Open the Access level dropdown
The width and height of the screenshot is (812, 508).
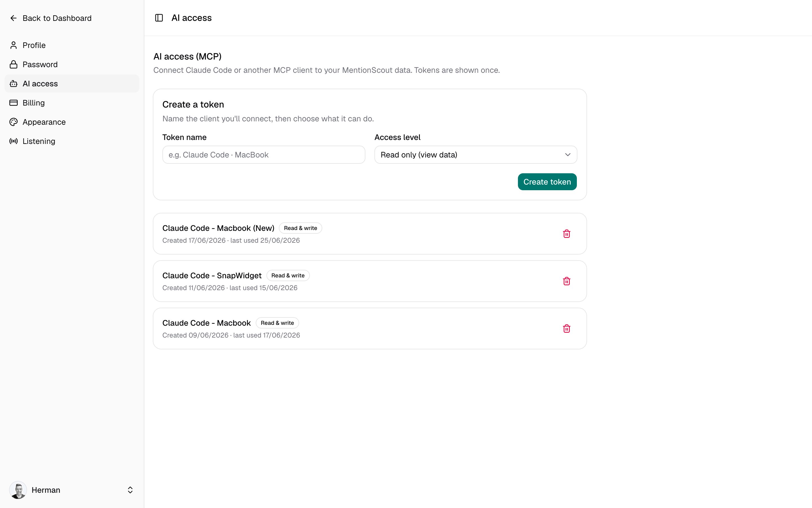(475, 155)
